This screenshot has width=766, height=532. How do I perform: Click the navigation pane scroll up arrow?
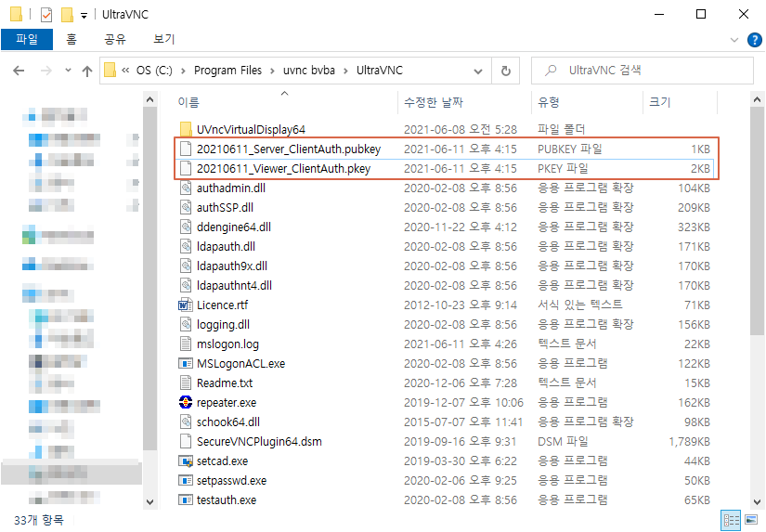pos(150,99)
